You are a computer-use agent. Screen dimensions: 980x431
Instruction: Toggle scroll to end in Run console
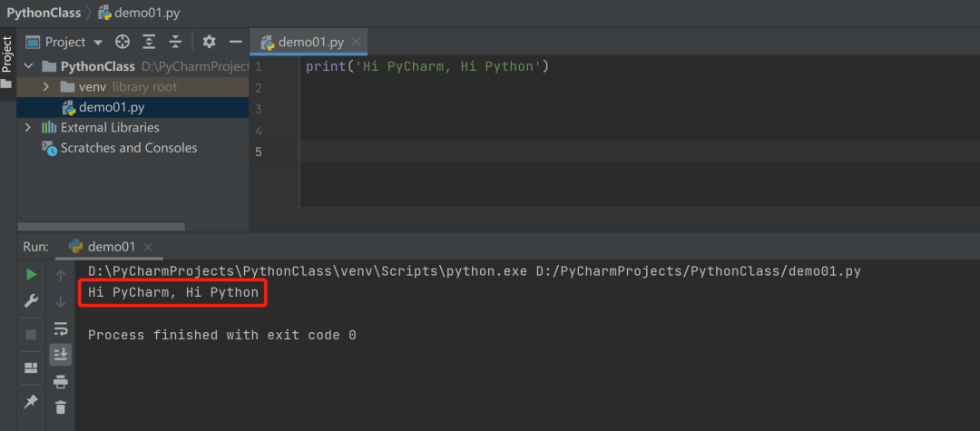point(61,354)
